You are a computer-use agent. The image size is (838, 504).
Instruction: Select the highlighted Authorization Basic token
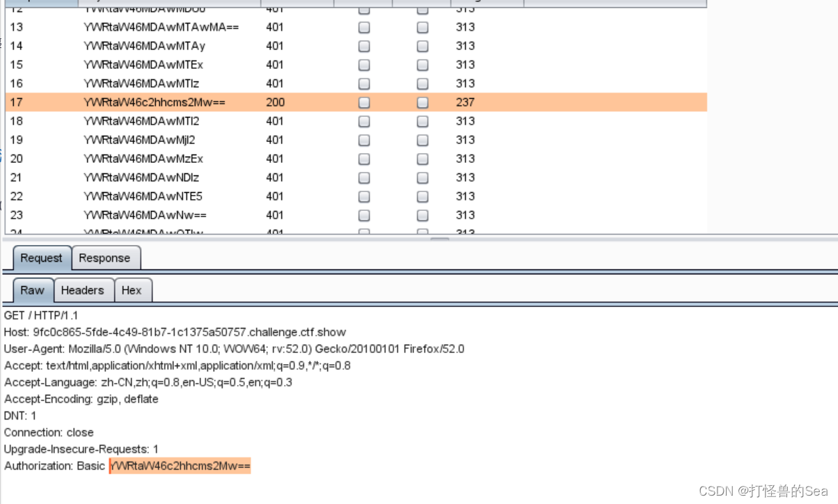(x=180, y=466)
